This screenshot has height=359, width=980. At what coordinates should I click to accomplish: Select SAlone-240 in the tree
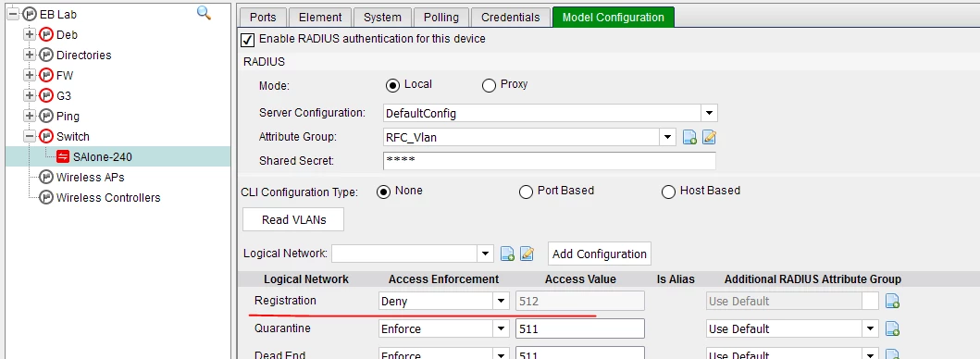coord(102,157)
